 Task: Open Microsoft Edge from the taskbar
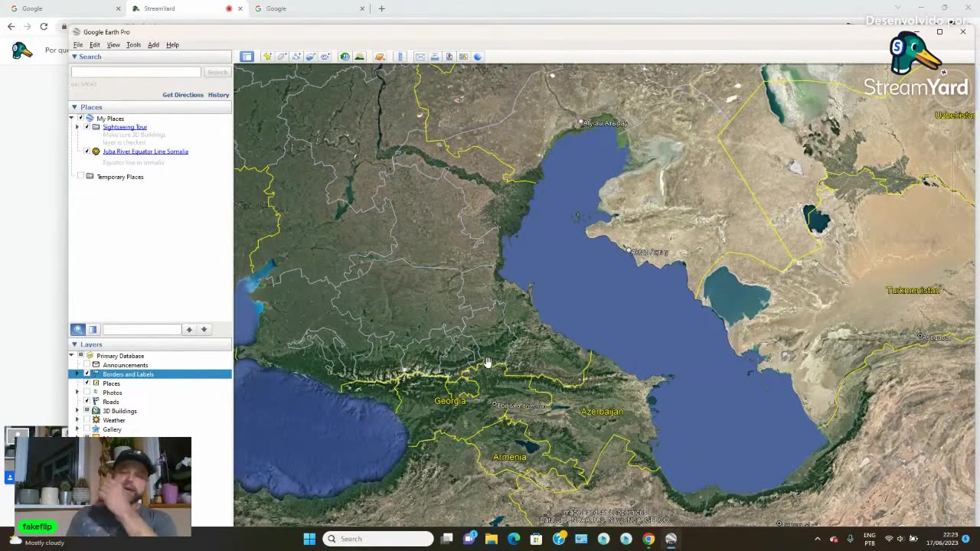point(514,539)
